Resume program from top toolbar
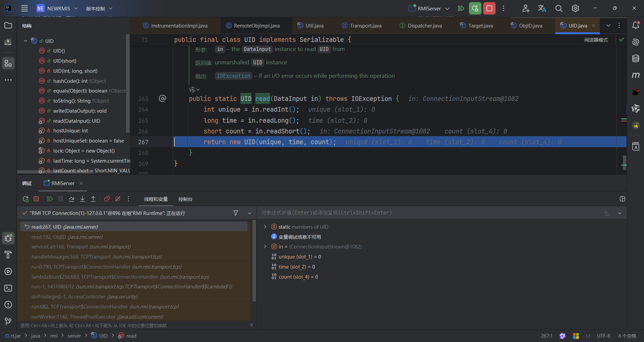644x342 pixels. [x=461, y=8]
